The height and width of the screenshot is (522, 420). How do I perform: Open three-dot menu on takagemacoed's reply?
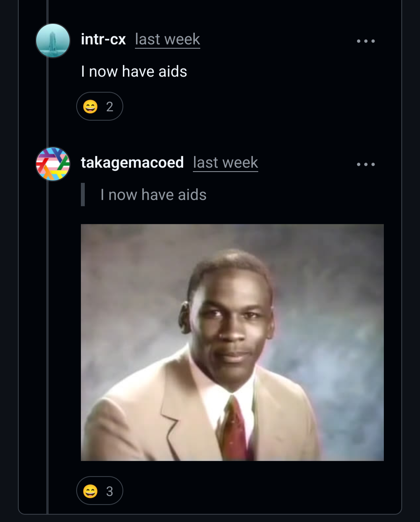(x=366, y=164)
